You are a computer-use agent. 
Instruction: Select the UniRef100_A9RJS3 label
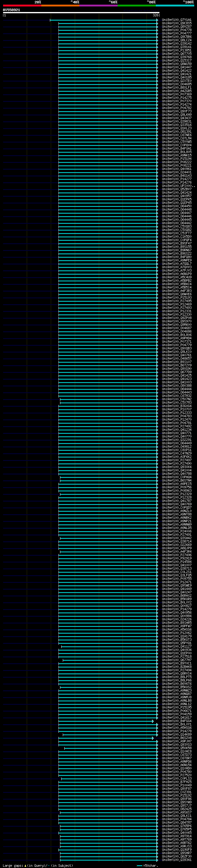(x=176, y=846)
